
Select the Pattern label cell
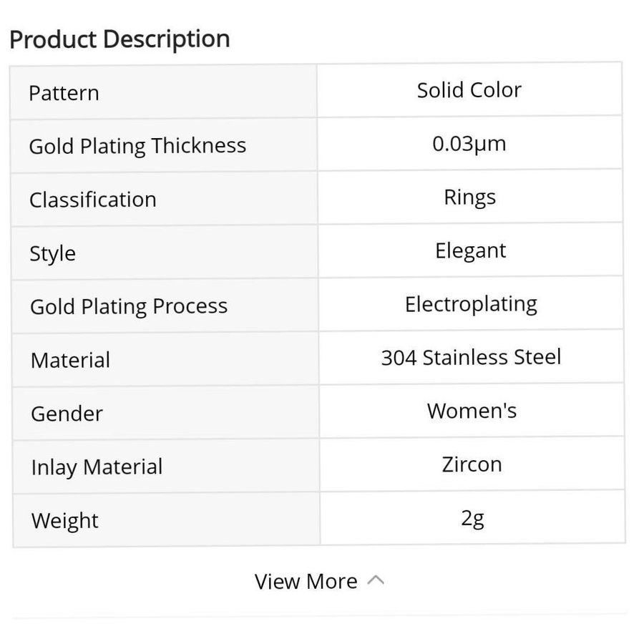64,93
